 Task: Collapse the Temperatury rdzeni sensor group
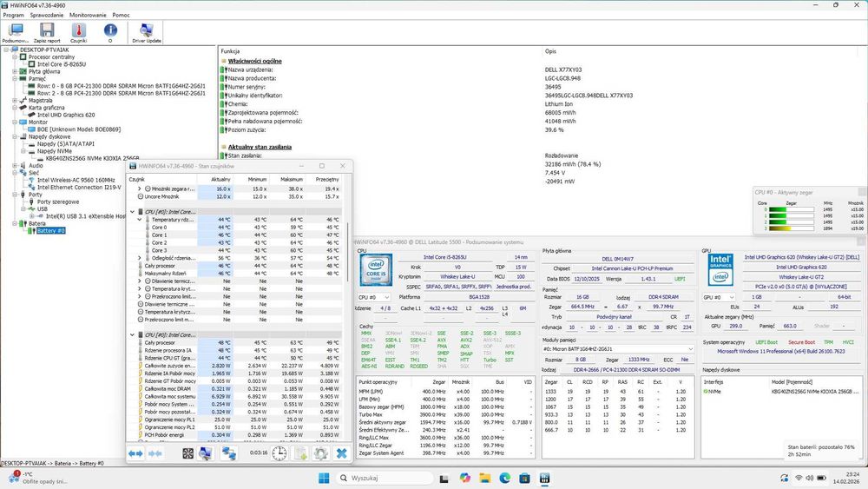140,219
